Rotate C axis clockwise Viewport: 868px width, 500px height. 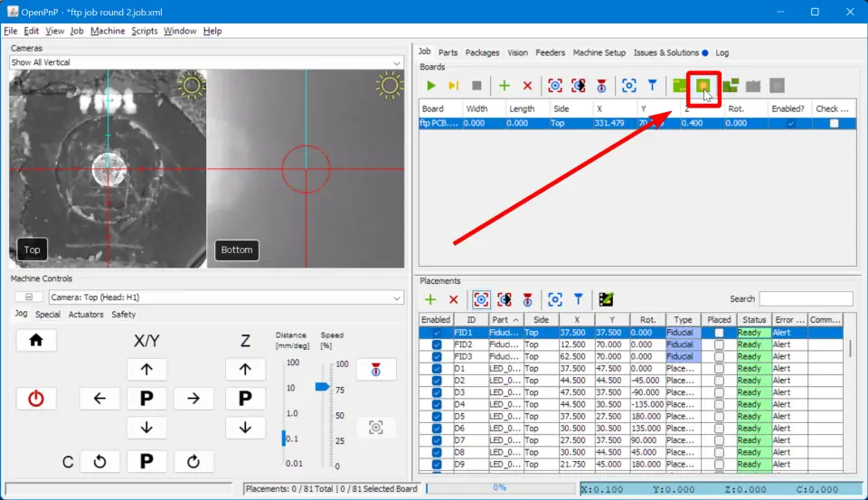(x=193, y=462)
